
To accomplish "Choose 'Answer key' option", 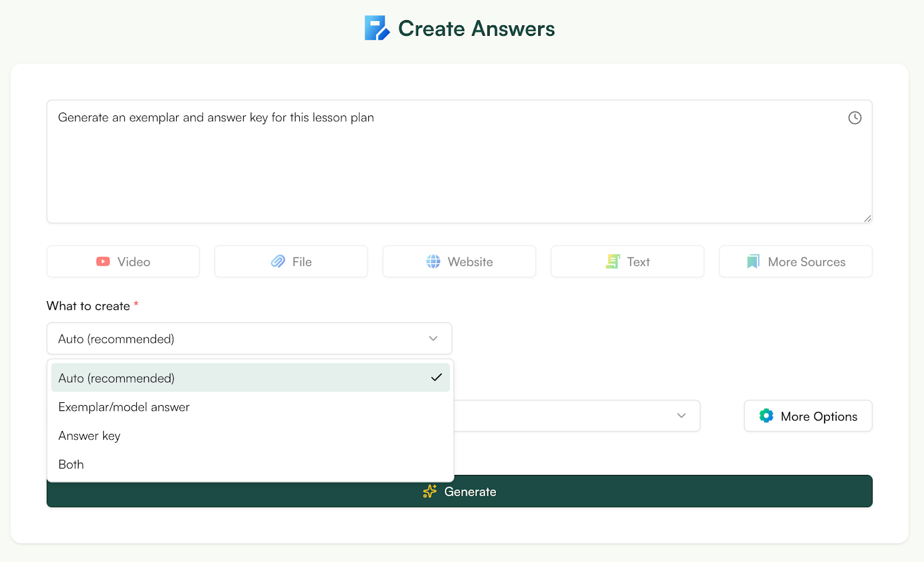I will [89, 436].
